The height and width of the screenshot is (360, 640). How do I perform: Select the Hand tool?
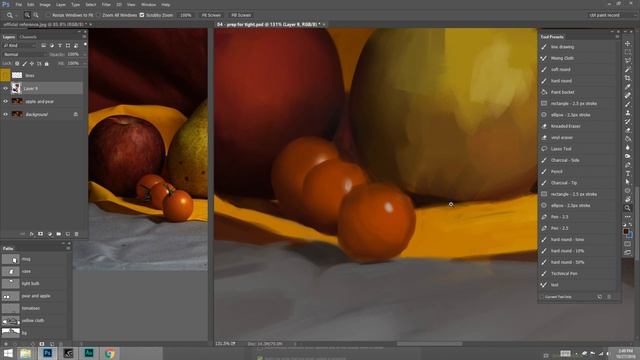[x=628, y=199]
